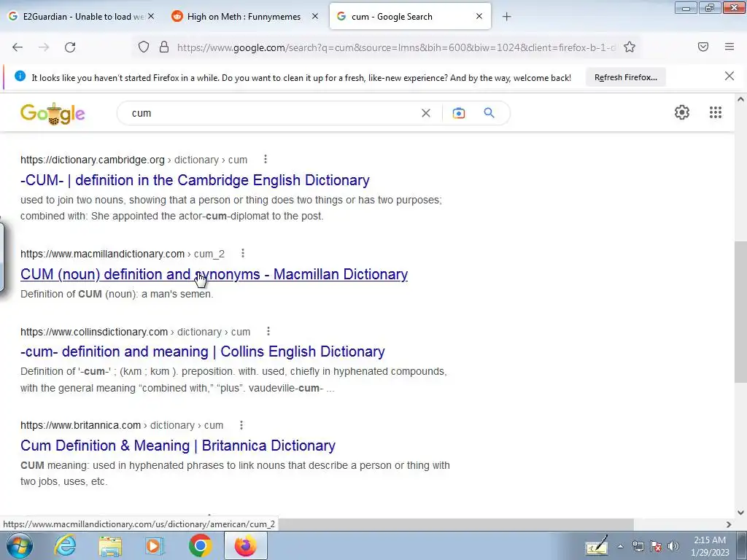Open the volume speaker tray icon

(673, 546)
